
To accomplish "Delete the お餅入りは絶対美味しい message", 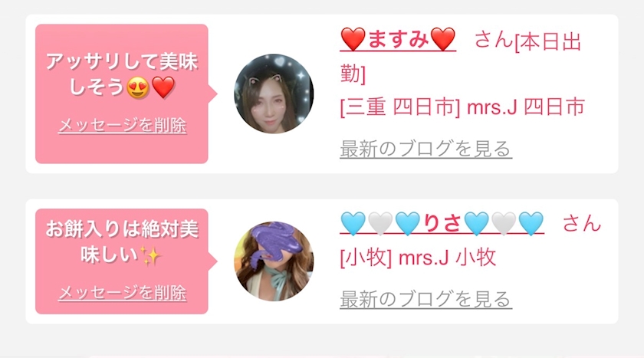I will (x=123, y=293).
